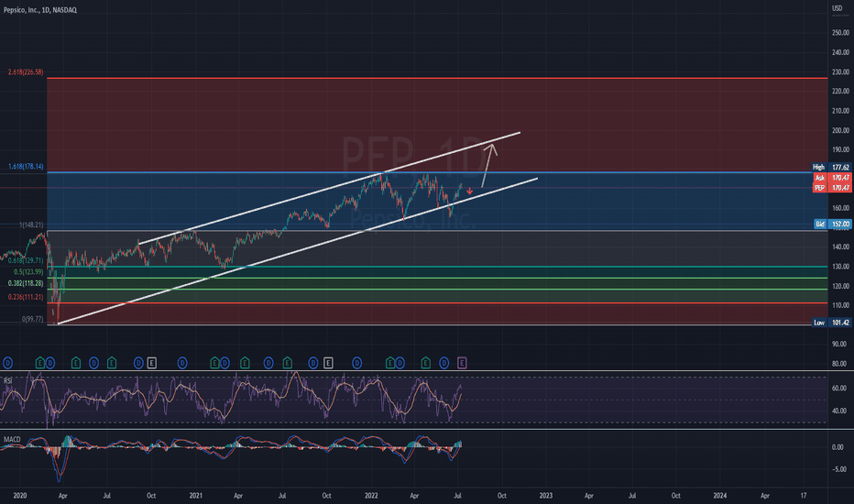Screen dimensions: 854x504
Task: Click the MACD -5.00 scale value
Action: point(839,469)
